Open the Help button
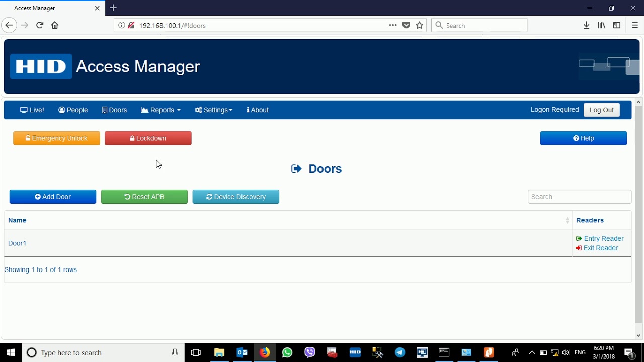 pos(584,138)
